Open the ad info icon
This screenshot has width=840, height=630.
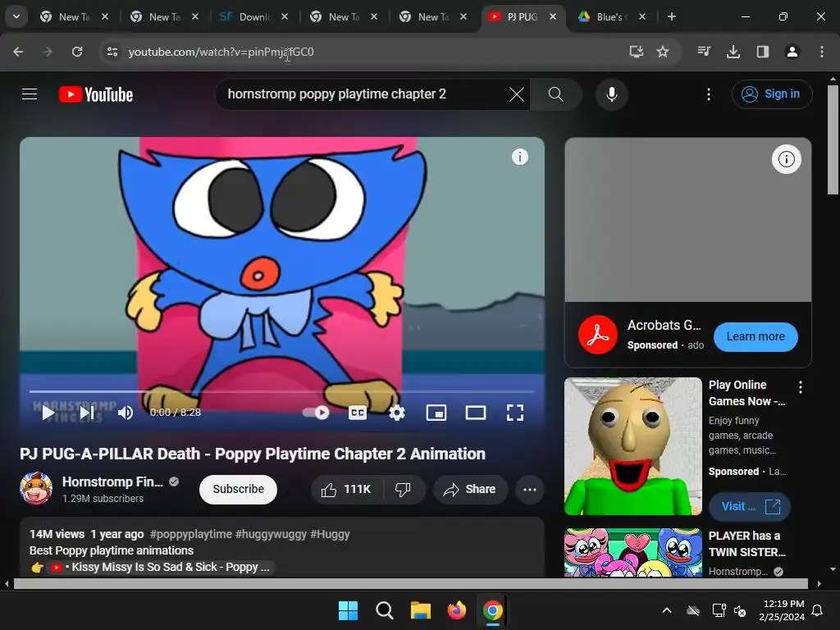pos(786,159)
